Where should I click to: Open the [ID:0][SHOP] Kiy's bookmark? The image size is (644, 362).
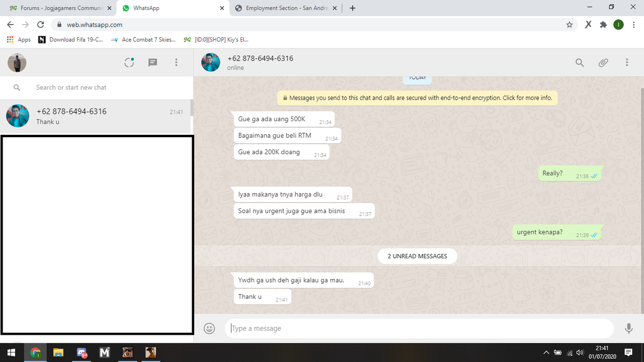pos(216,39)
